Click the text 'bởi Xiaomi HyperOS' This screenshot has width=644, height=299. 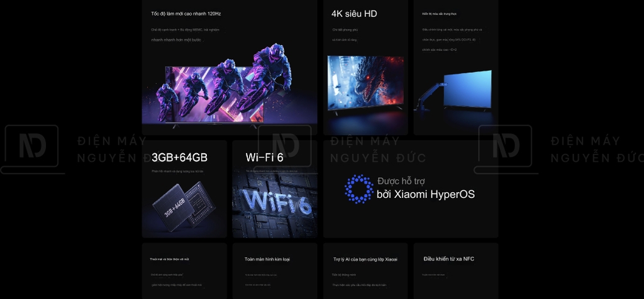[x=426, y=194]
